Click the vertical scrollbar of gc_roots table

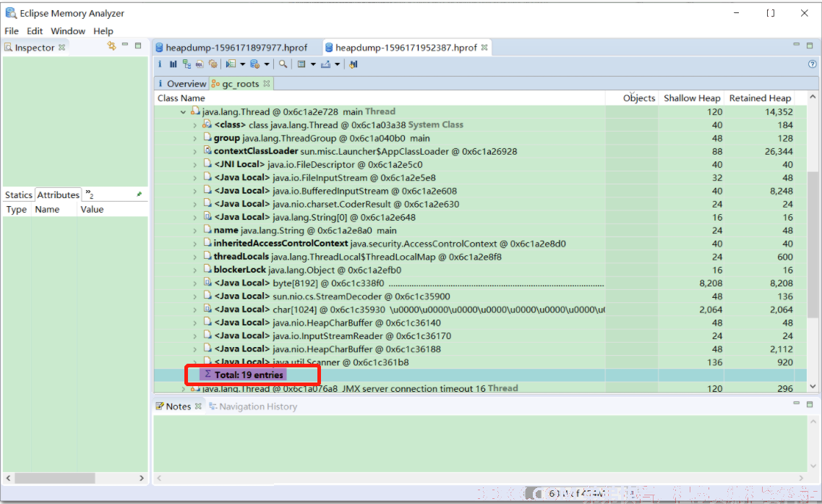click(813, 244)
